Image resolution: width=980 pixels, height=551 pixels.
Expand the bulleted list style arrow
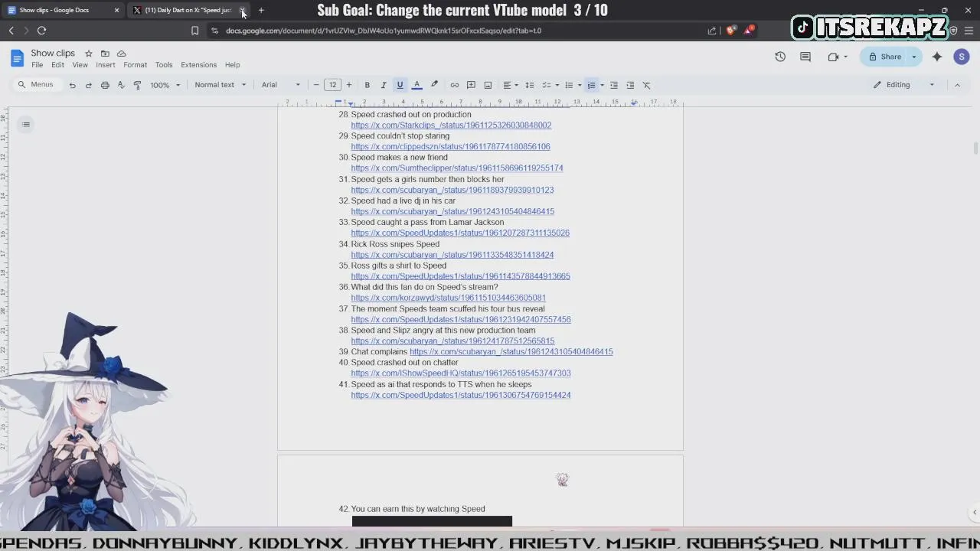[580, 85]
